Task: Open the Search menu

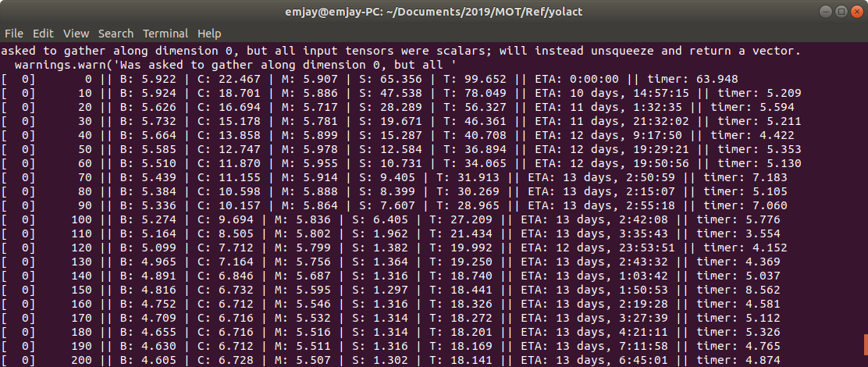Action: pyautogui.click(x=116, y=34)
